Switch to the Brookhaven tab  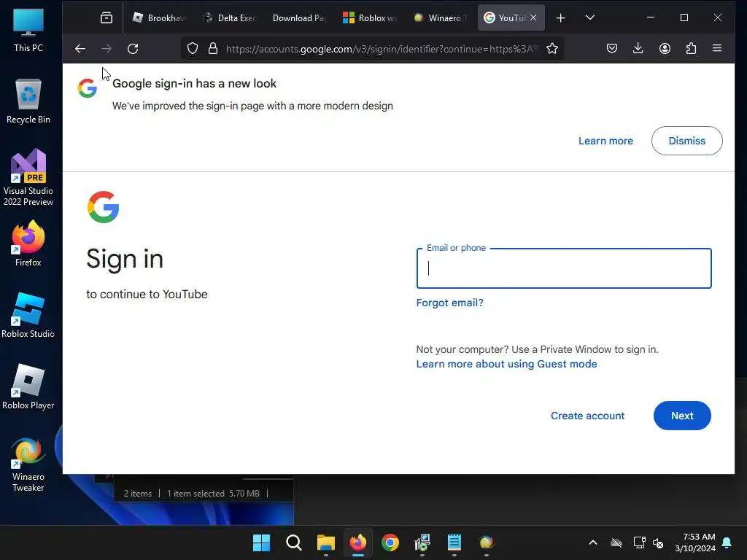click(x=158, y=18)
